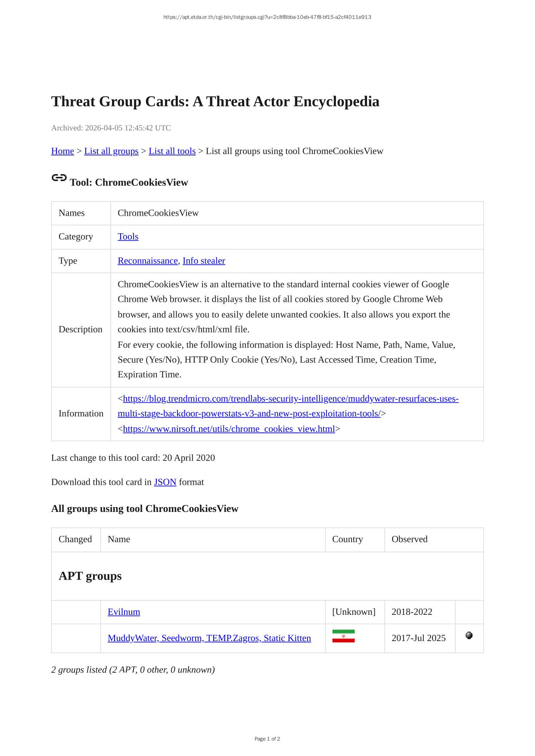Click the Changed column header

click(75, 539)
